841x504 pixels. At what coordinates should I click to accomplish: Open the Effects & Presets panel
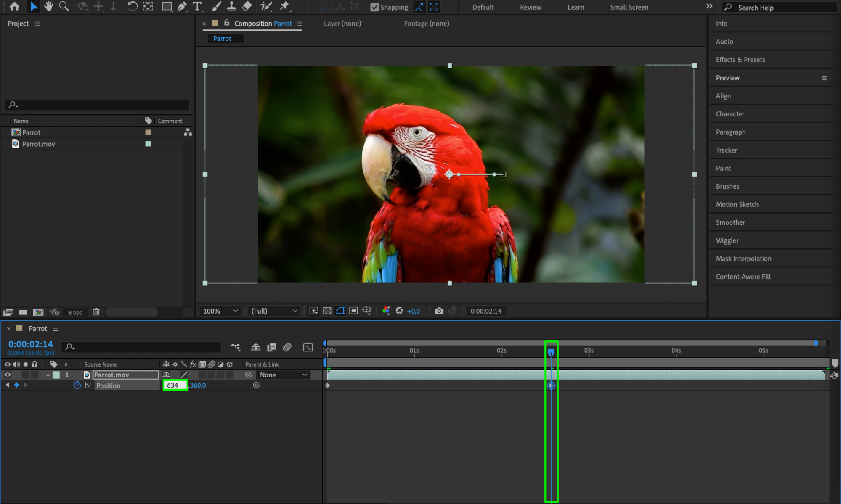(x=740, y=60)
